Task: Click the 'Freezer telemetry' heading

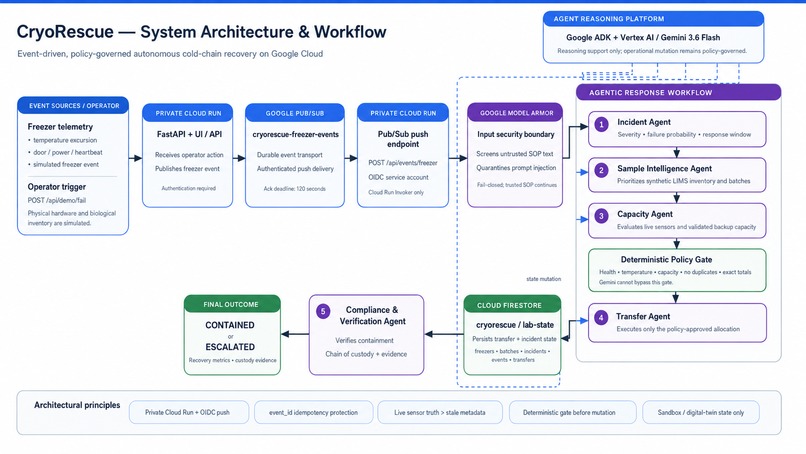Action: pyautogui.click(x=60, y=126)
